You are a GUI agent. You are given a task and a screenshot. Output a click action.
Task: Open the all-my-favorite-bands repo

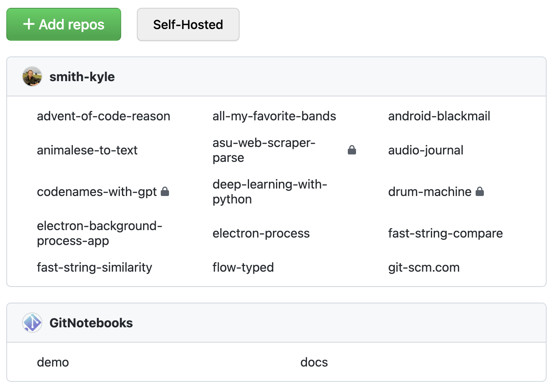pos(274,116)
